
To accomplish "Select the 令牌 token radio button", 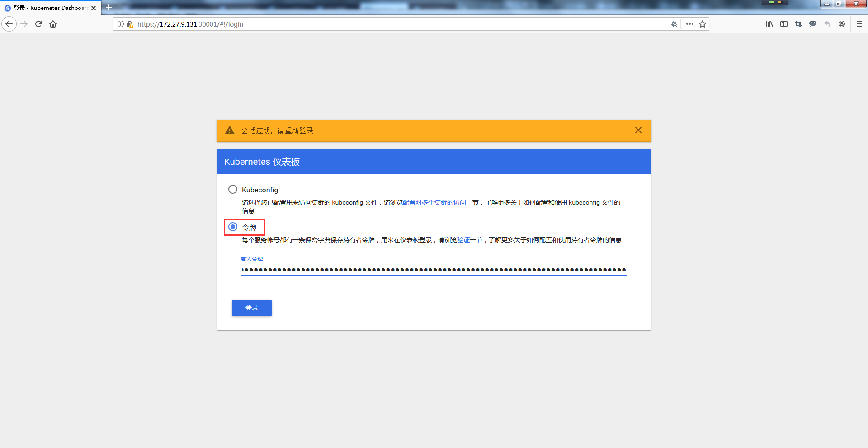I will pos(233,227).
